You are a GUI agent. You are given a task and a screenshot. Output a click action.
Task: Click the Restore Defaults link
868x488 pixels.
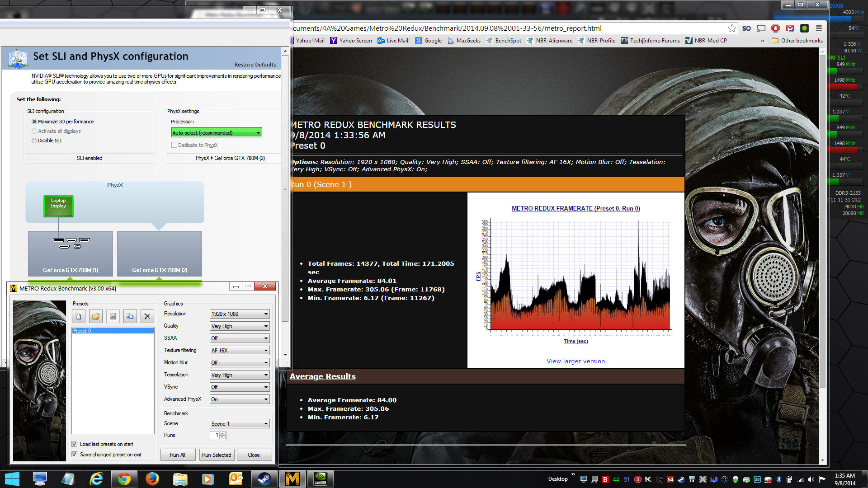coord(255,65)
